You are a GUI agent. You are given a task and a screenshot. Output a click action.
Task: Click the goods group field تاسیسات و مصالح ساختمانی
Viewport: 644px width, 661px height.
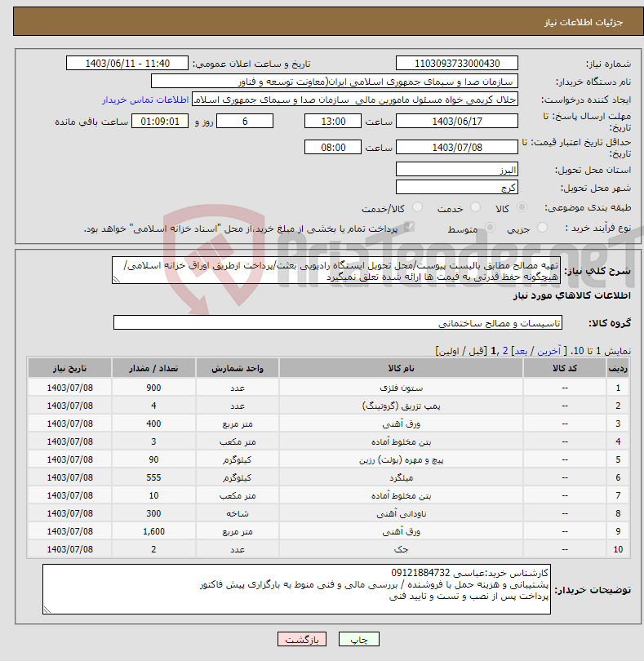[337, 322]
